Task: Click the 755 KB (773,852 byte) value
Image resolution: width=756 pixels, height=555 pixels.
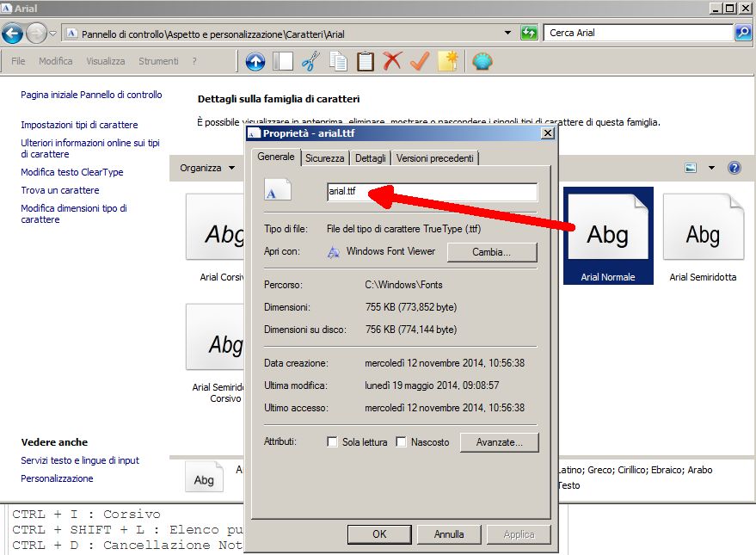Action: click(411, 306)
